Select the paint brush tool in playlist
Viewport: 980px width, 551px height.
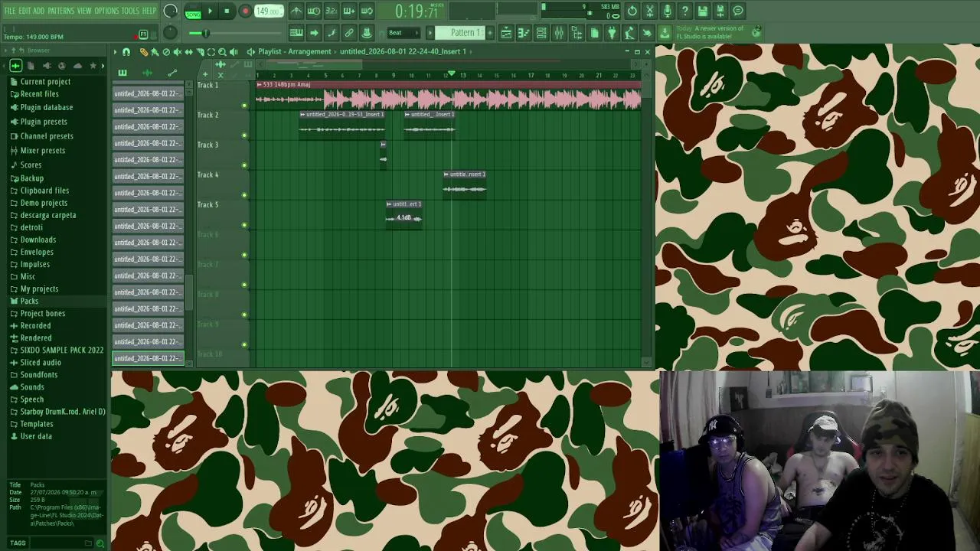click(x=155, y=51)
